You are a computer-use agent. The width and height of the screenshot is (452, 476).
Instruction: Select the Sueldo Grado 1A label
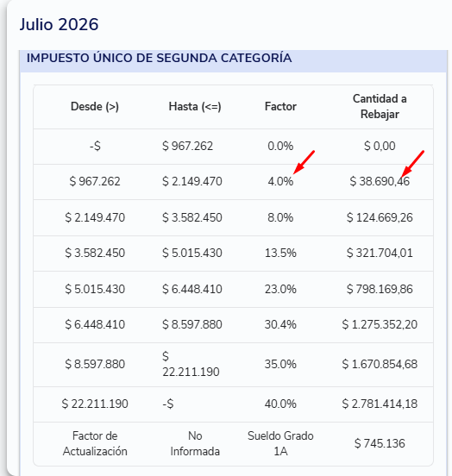(x=280, y=444)
